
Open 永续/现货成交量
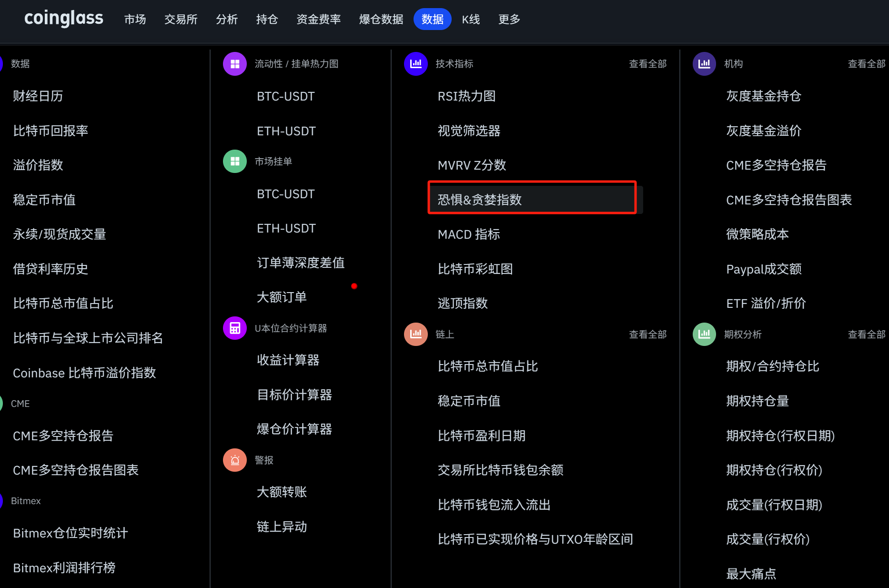60,234
